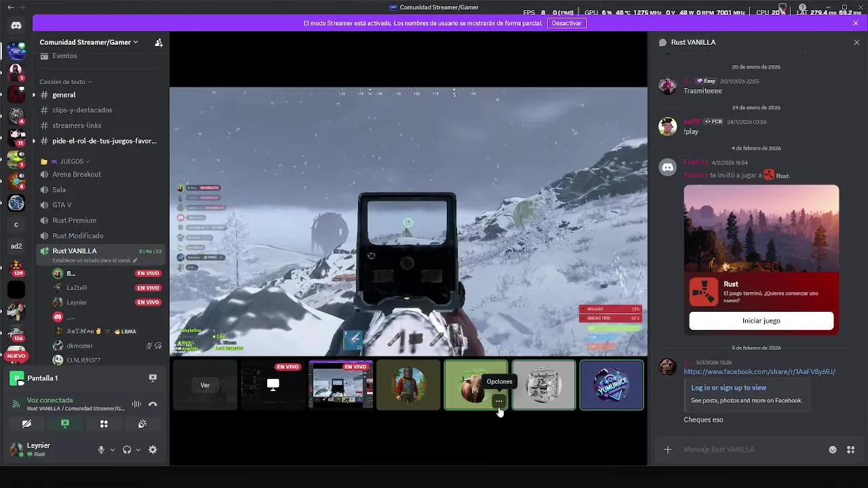The height and width of the screenshot is (488, 868).
Task: Select the snowy game EN VIVO stream tile
Action: 340,385
